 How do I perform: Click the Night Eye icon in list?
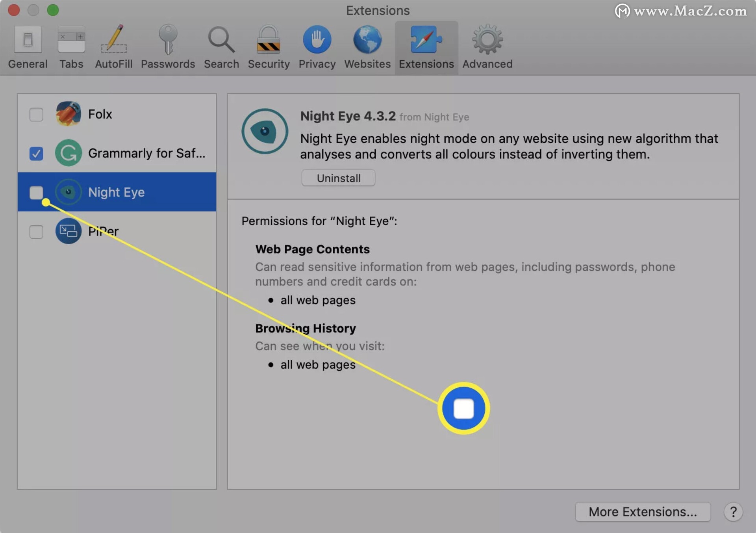point(69,192)
